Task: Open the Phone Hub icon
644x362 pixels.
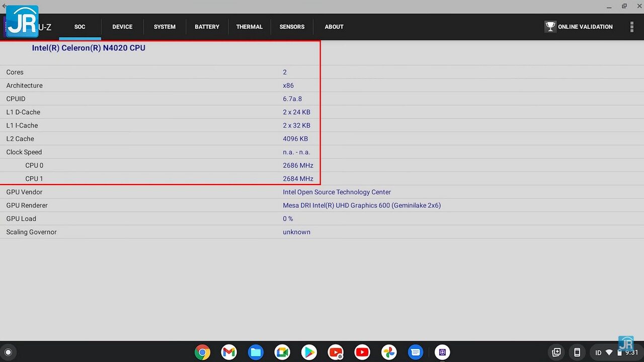Action: coord(577,352)
